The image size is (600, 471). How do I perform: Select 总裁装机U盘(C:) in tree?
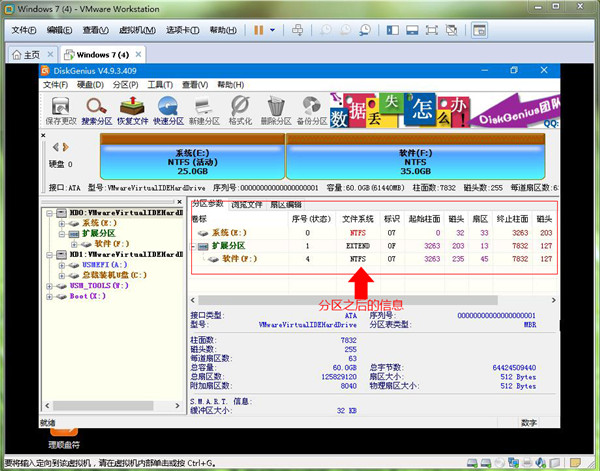(114, 275)
